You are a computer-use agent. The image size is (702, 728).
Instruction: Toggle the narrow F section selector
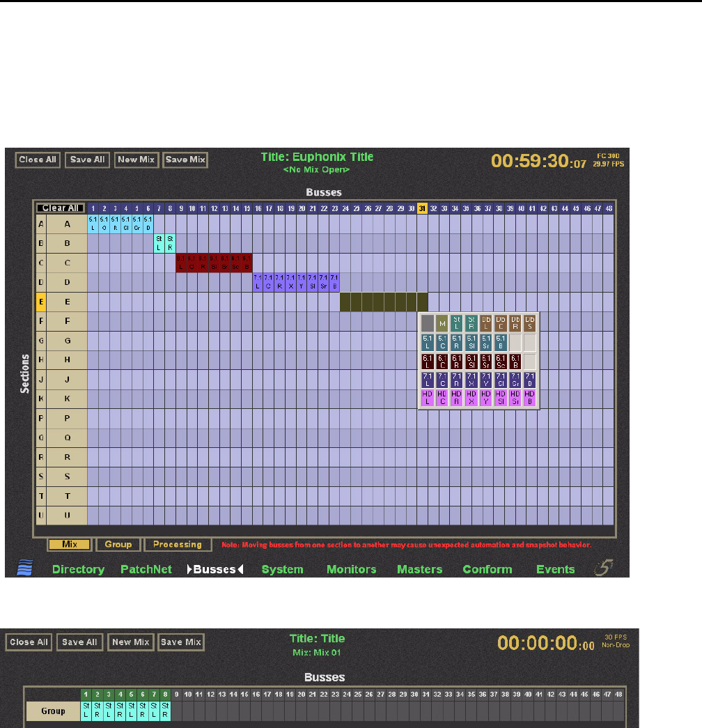point(41,321)
